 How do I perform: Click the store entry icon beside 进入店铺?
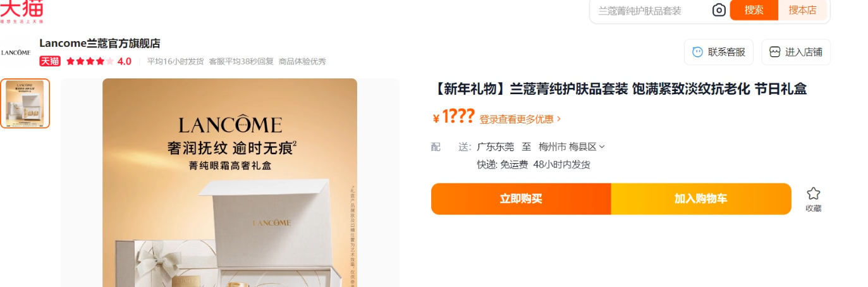tap(775, 52)
